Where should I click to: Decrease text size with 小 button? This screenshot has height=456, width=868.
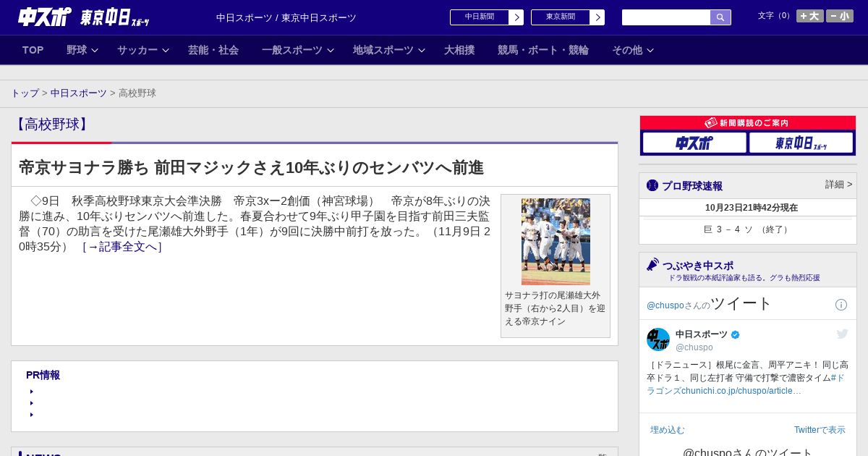point(840,16)
